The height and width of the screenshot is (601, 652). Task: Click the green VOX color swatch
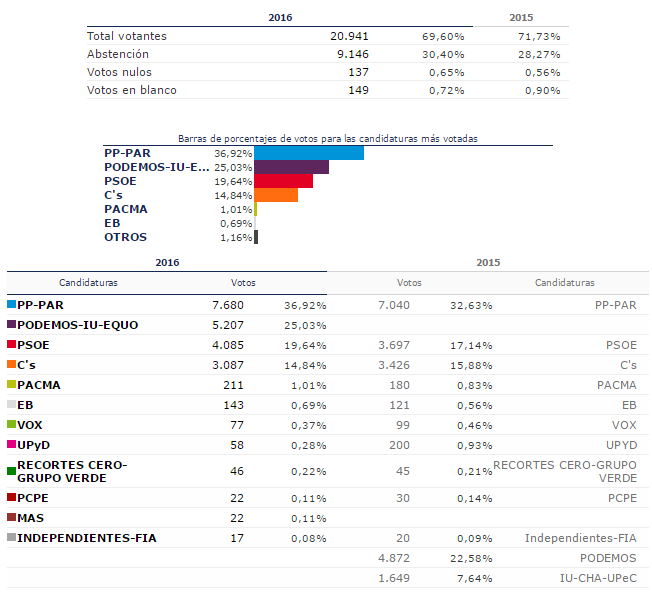click(11, 424)
